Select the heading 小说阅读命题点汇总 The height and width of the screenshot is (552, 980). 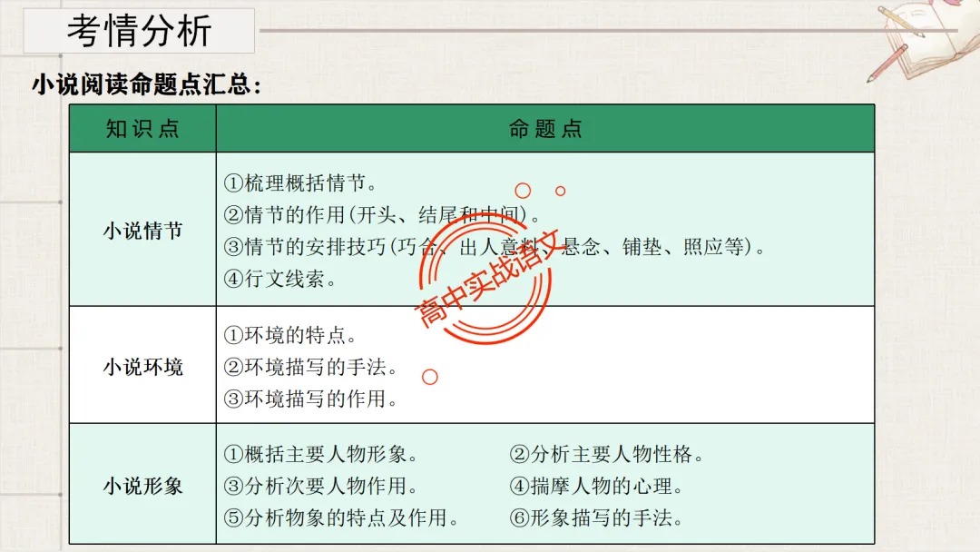point(146,84)
